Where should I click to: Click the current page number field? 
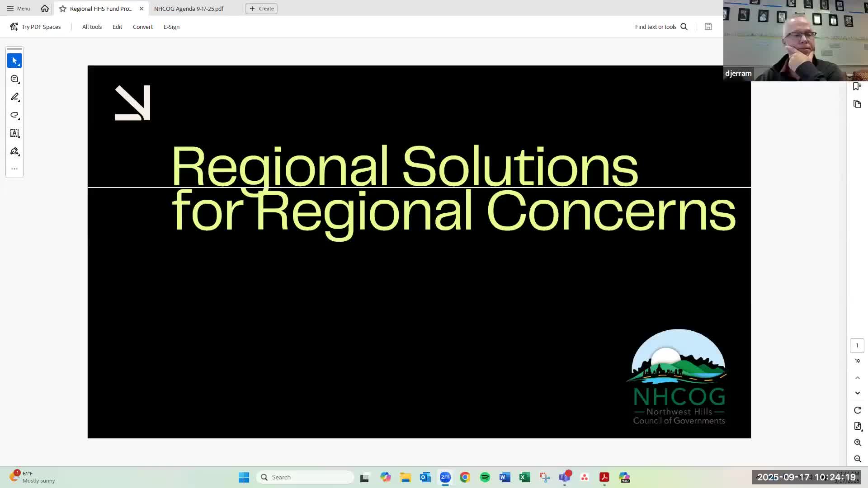857,346
